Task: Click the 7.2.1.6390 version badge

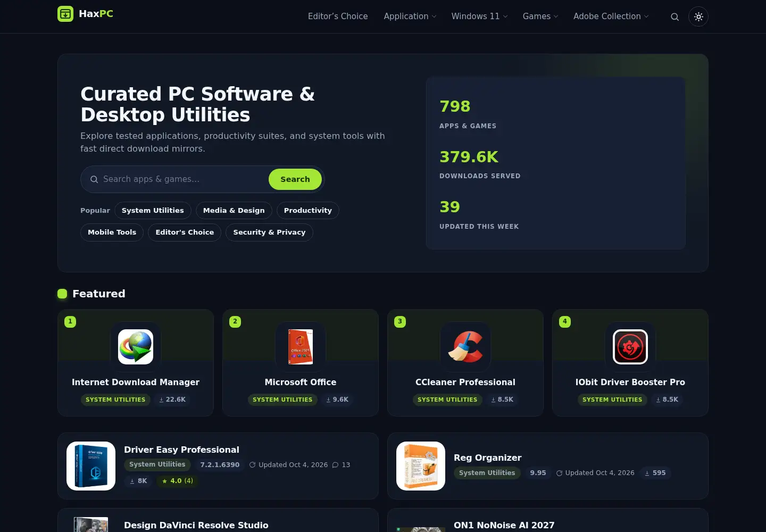Action: click(x=220, y=465)
